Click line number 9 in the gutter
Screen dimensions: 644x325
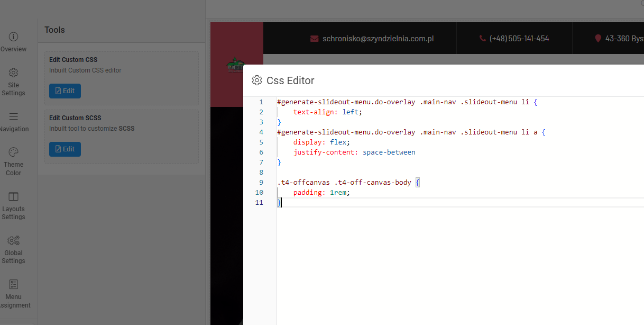[x=261, y=183]
